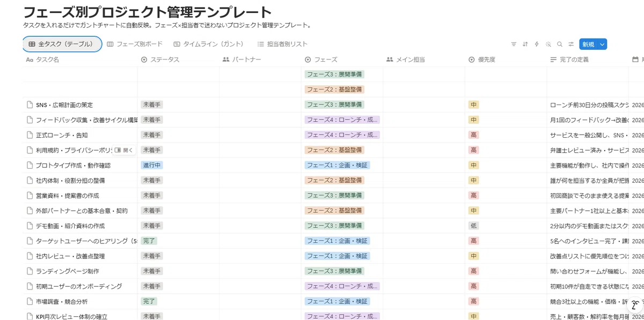Click page icon of フィードバック収集・改善サイクル構築 row

[x=30, y=120]
